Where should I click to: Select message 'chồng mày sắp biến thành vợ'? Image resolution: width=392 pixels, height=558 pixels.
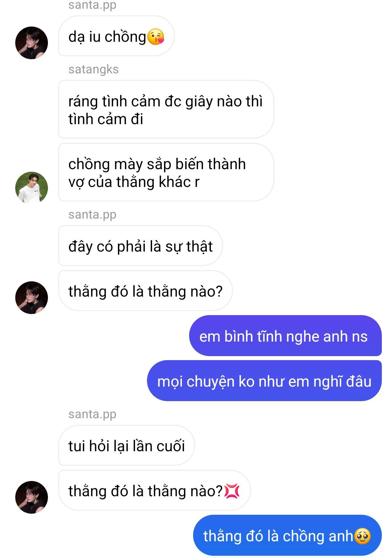point(166,172)
